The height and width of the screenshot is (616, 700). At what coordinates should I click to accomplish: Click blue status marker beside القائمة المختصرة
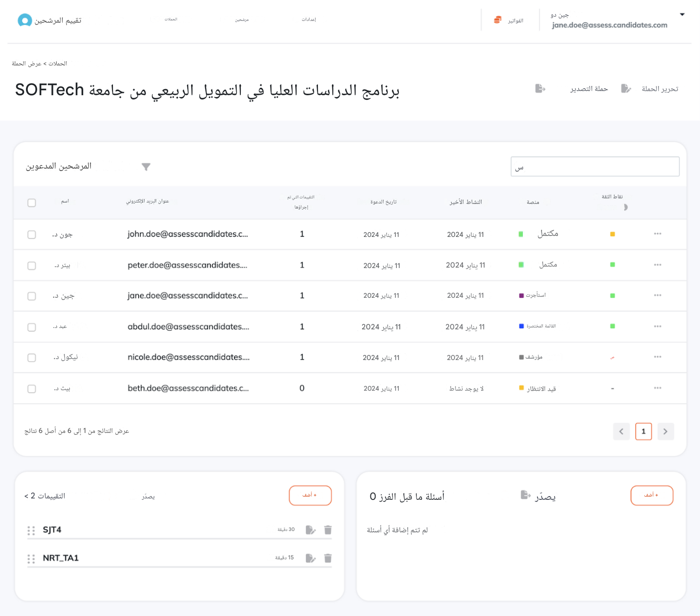point(522,326)
